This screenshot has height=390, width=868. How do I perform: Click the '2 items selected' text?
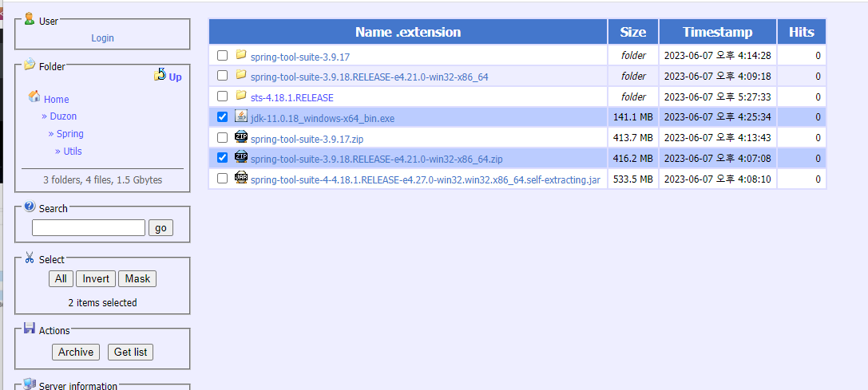click(102, 302)
